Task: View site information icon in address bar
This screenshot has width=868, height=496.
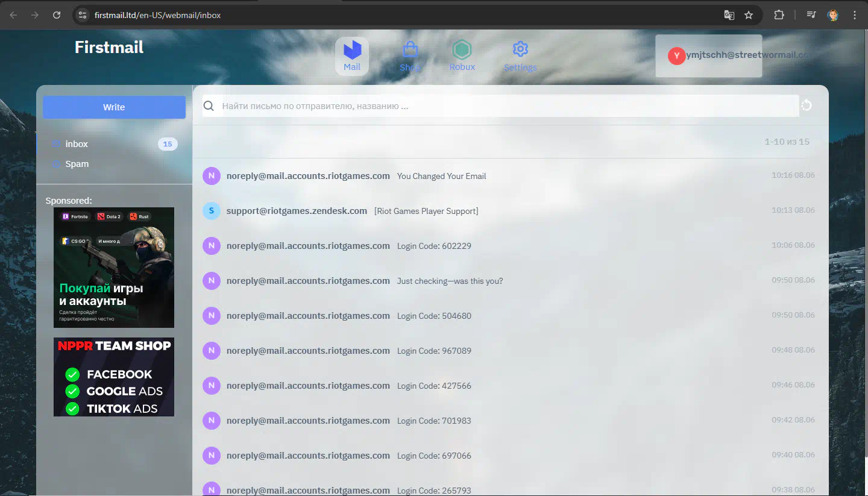Action: 83,15
